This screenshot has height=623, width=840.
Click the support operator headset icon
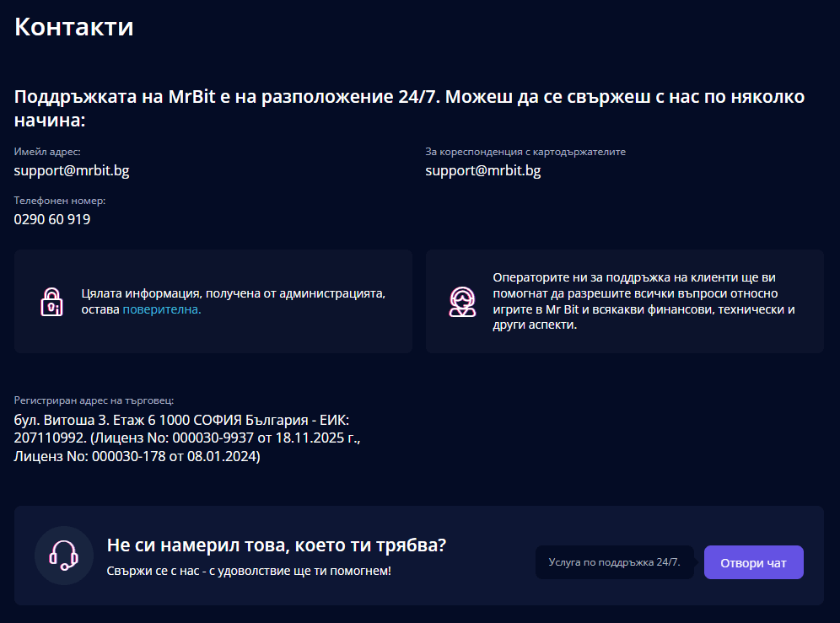click(x=462, y=302)
